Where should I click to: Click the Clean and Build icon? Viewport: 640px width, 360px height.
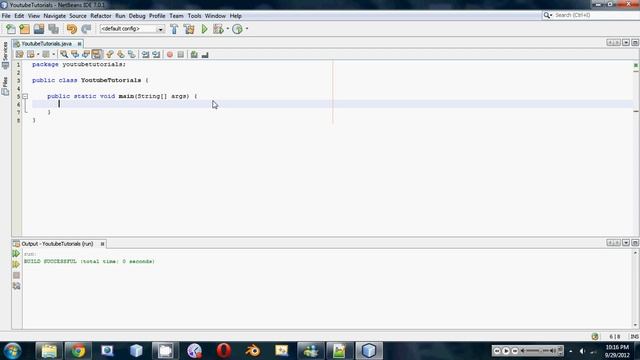click(x=189, y=29)
